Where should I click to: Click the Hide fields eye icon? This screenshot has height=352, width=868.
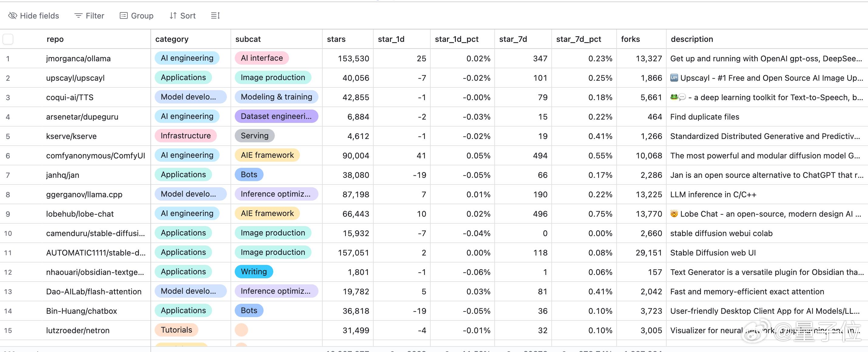(x=12, y=15)
